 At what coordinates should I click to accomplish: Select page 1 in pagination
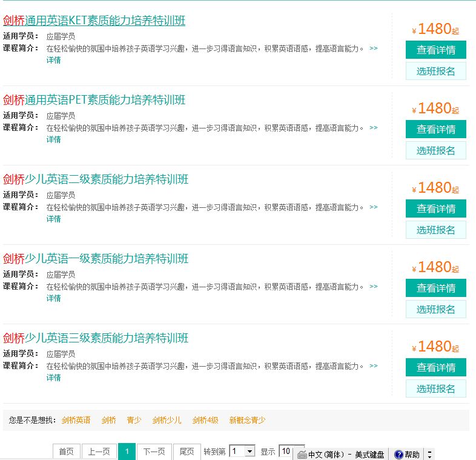(127, 452)
